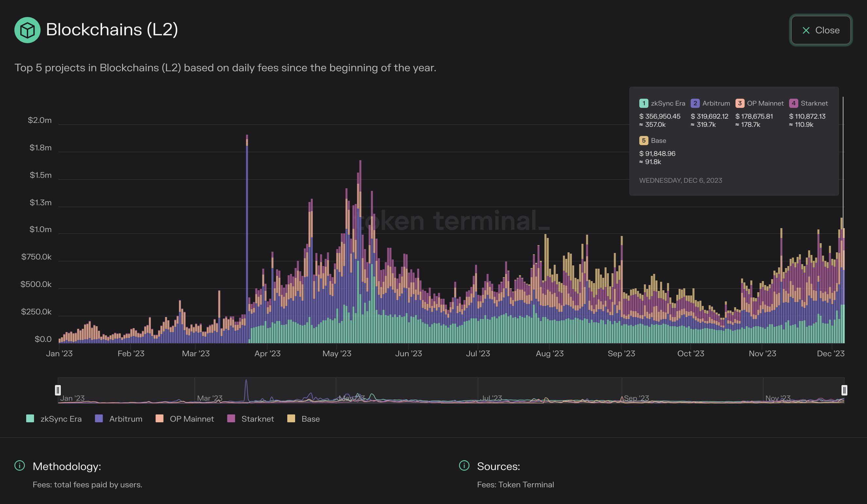Click the Methodology info icon
Screen dimensions: 867x504
coord(20,465)
